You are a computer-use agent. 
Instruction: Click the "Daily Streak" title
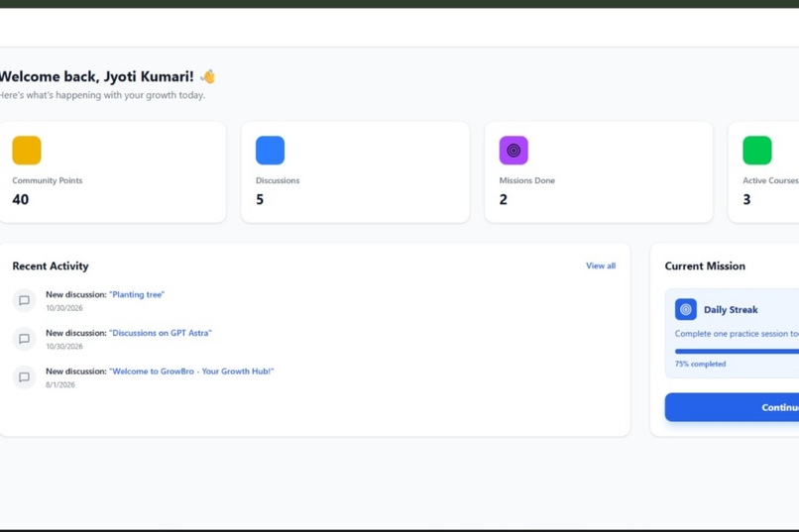731,309
